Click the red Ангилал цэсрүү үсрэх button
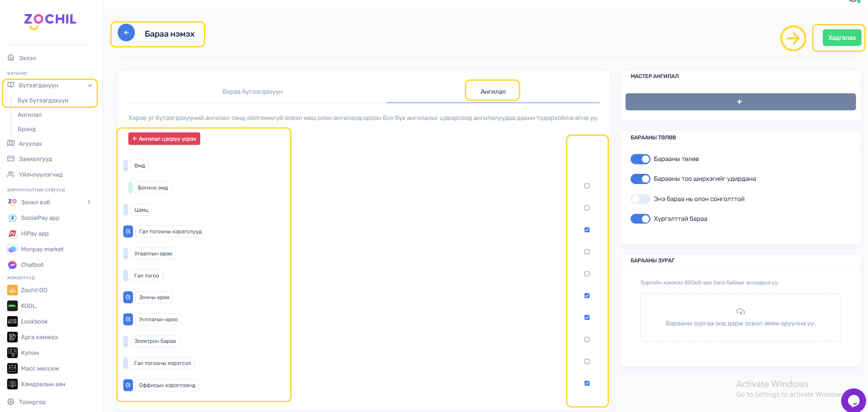The width and height of the screenshot is (868, 412). coord(164,139)
